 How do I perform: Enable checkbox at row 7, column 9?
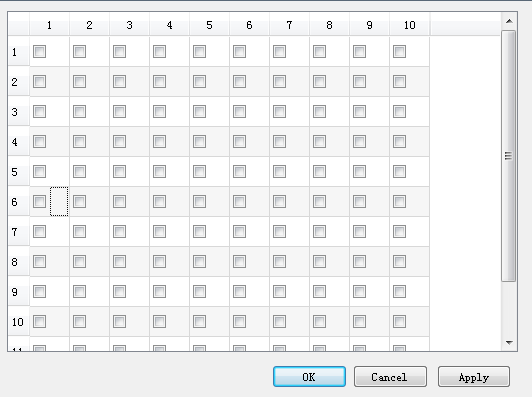tap(359, 232)
